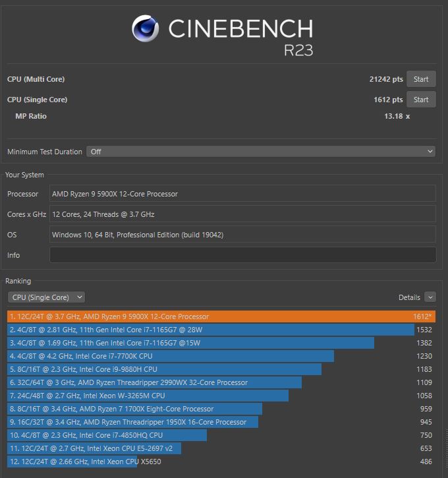Click the score 486 in the ranking

click(426, 462)
